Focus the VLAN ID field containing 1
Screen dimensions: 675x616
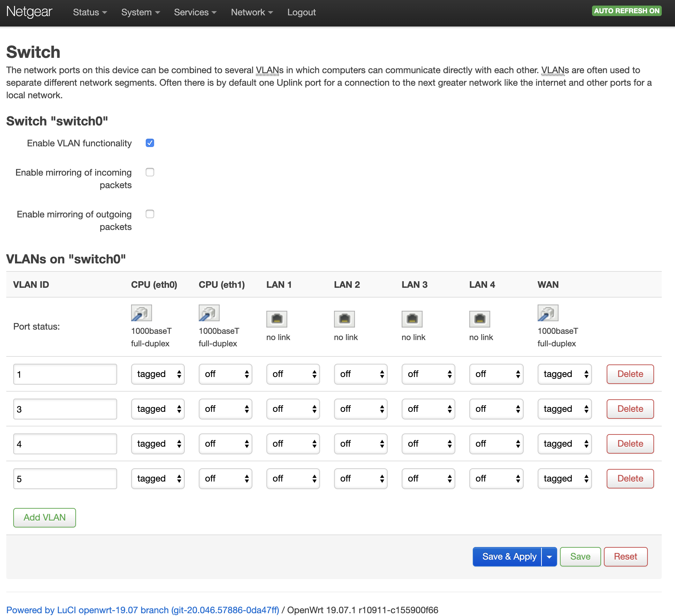(x=65, y=374)
